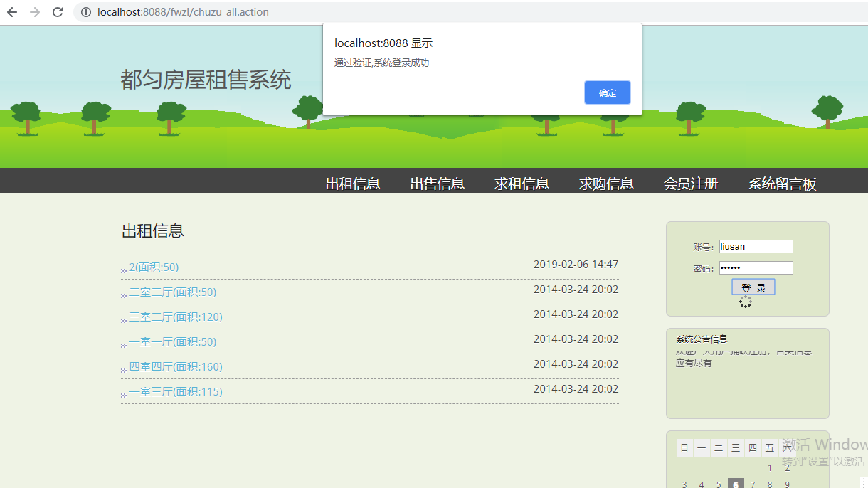
Task: Select calendar day 1
Action: [x=770, y=467]
